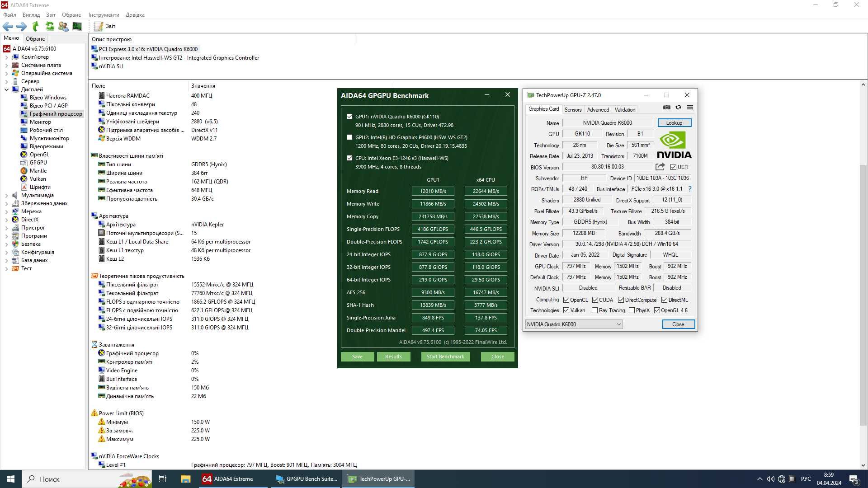The height and width of the screenshot is (488, 868).
Task: Click the Звіт report icon
Action: click(98, 26)
